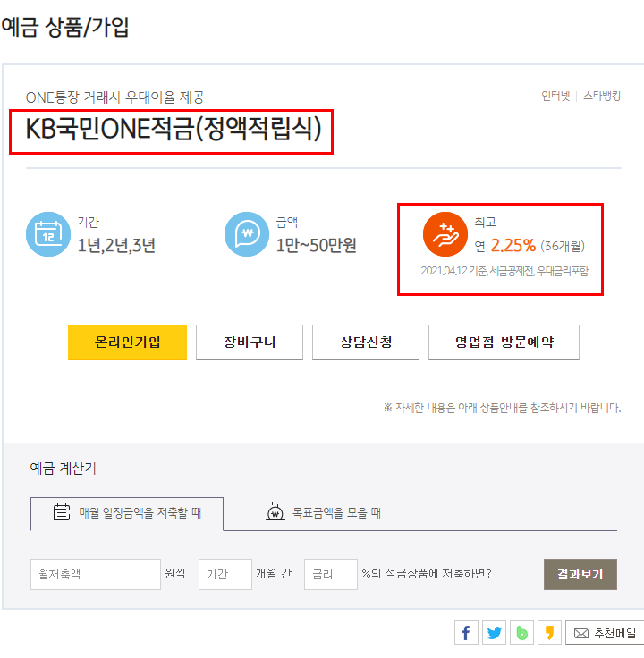
Task: Open 영업점 방문예약
Action: [x=504, y=342]
